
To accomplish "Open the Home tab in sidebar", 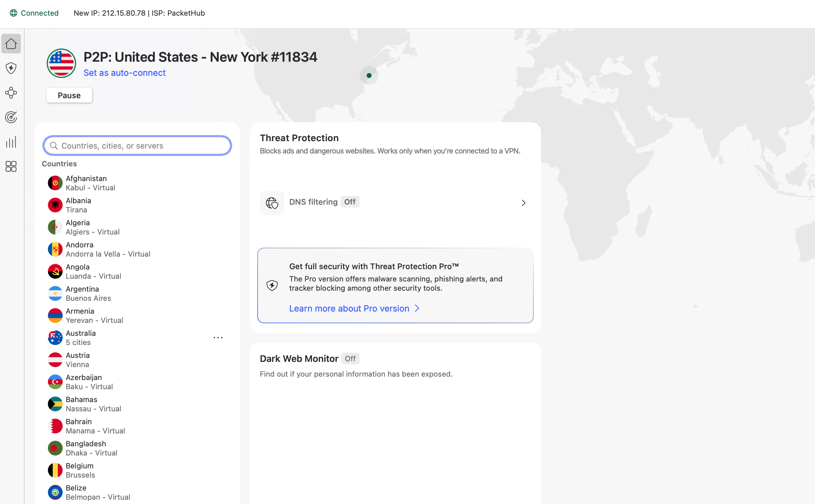I will (11, 44).
